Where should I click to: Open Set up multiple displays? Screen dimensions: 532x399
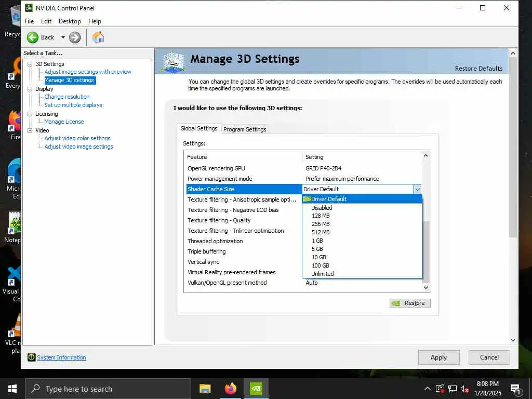click(x=73, y=105)
